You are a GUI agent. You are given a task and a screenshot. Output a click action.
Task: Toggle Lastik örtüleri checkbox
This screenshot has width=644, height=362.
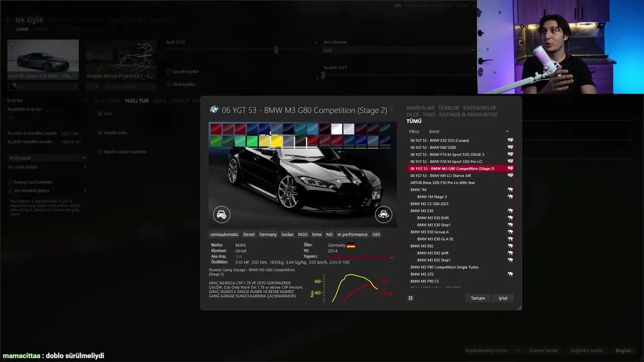pos(10,167)
